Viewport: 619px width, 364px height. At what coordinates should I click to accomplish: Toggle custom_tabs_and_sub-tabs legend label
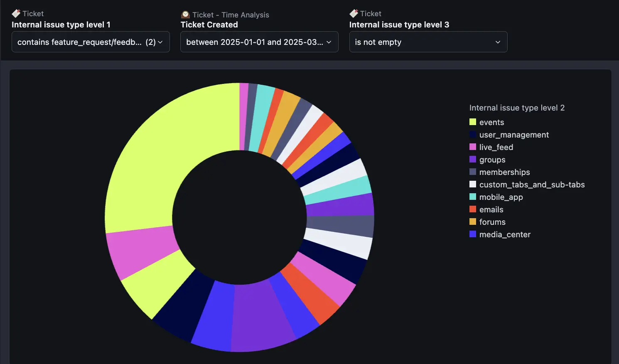[532, 184]
